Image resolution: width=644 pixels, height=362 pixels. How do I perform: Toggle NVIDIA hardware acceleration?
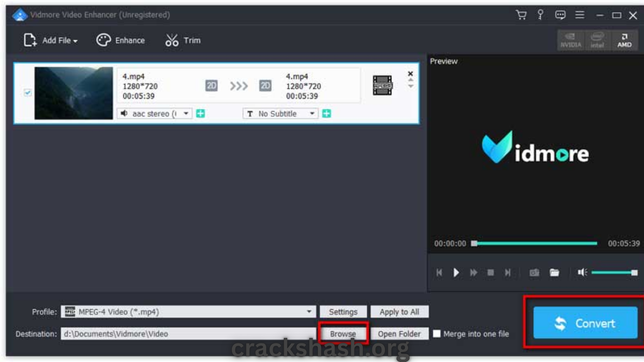571,40
